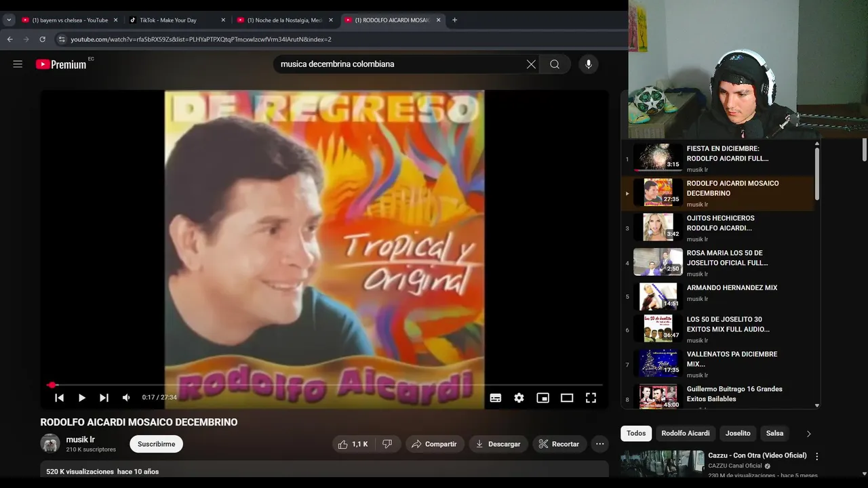This screenshot has width=868, height=488.
Task: Clear the search box text
Action: coord(531,64)
